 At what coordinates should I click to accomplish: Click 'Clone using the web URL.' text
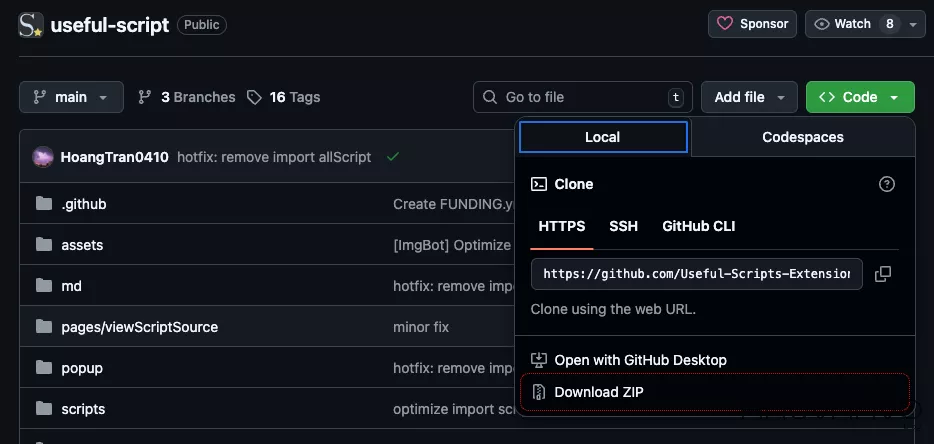pyautogui.click(x=614, y=309)
